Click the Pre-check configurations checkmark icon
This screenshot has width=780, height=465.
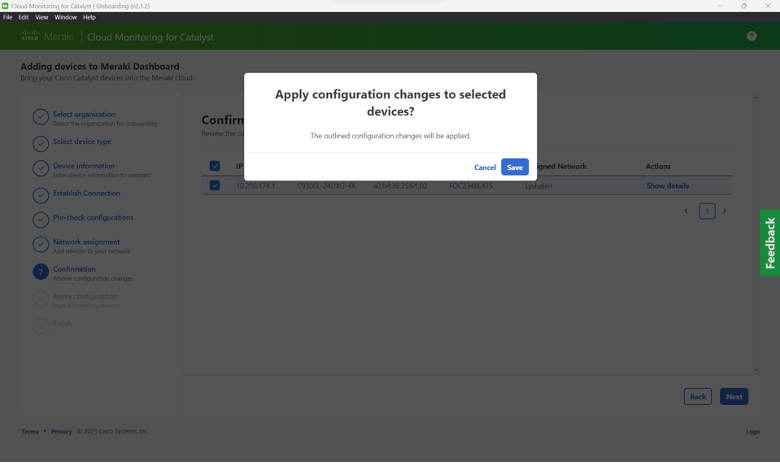click(x=40, y=219)
